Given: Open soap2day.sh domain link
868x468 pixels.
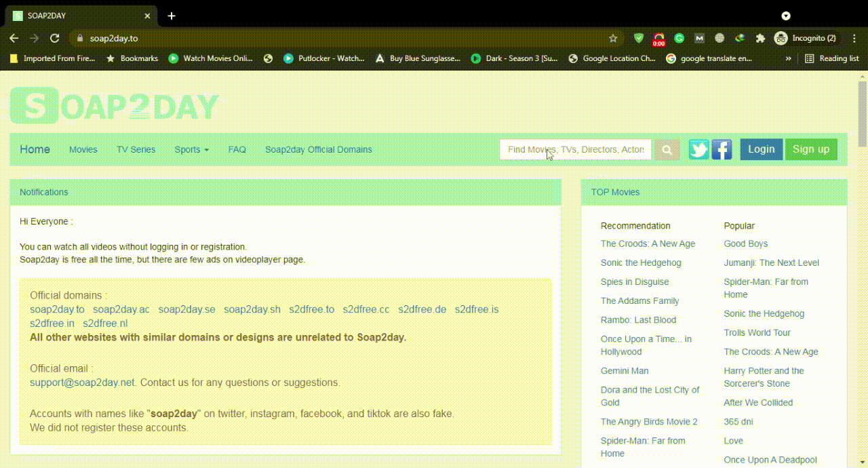Looking at the screenshot, I should (x=252, y=309).
